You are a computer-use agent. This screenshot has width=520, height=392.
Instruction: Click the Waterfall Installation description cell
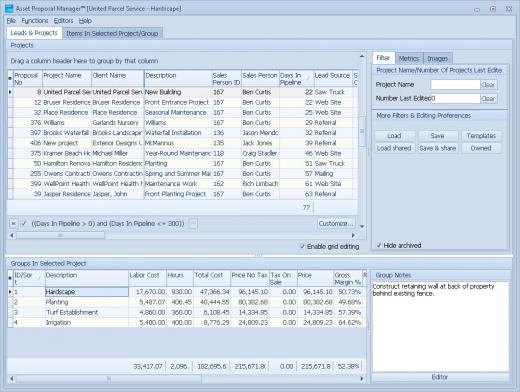178,133
